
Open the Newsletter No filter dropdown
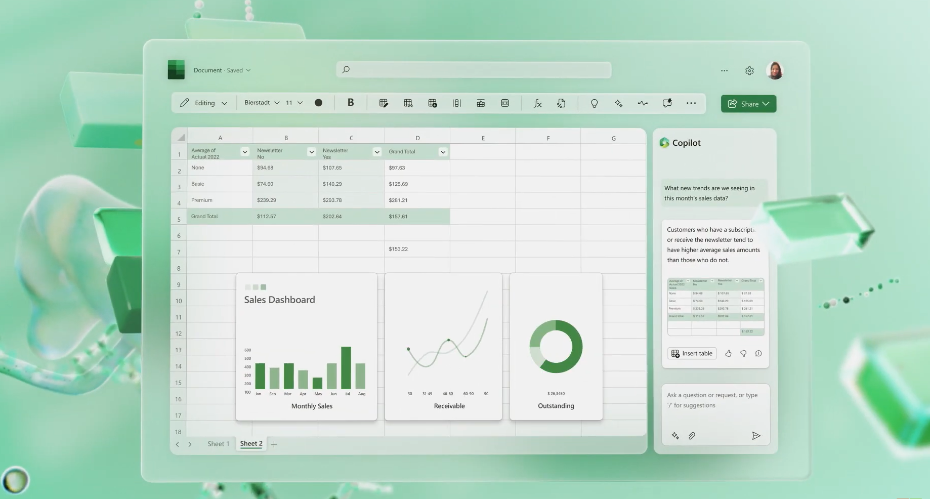[x=311, y=152]
